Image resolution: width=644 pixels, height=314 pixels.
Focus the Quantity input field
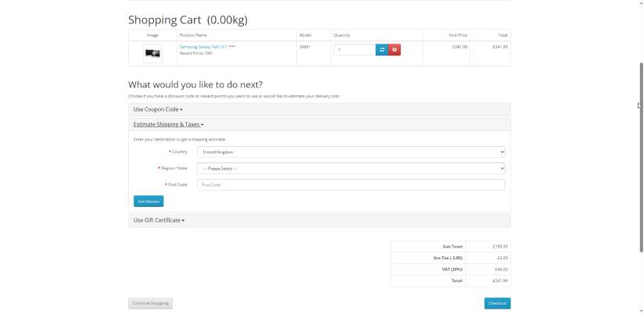(355, 50)
